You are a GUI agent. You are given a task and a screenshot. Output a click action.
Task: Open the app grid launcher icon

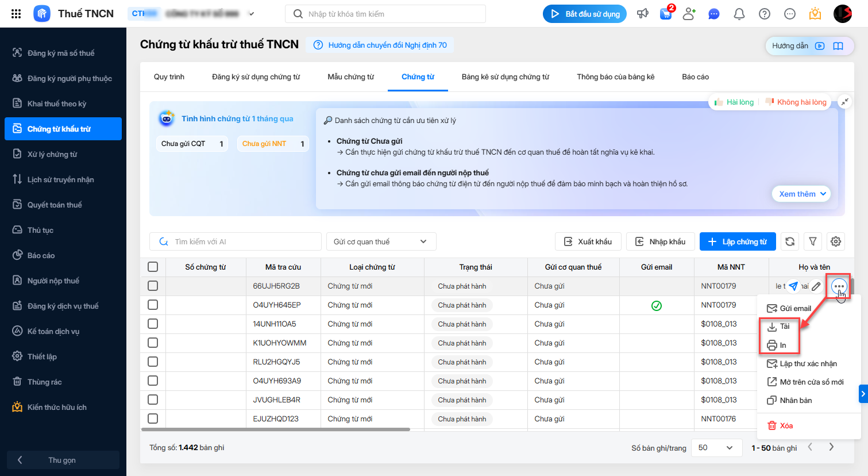pyautogui.click(x=16, y=14)
